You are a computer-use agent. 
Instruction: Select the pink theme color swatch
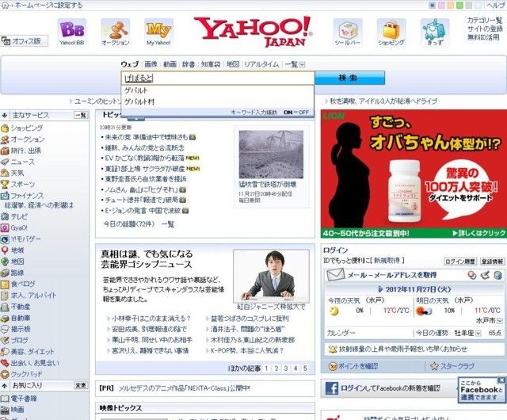point(441,6)
